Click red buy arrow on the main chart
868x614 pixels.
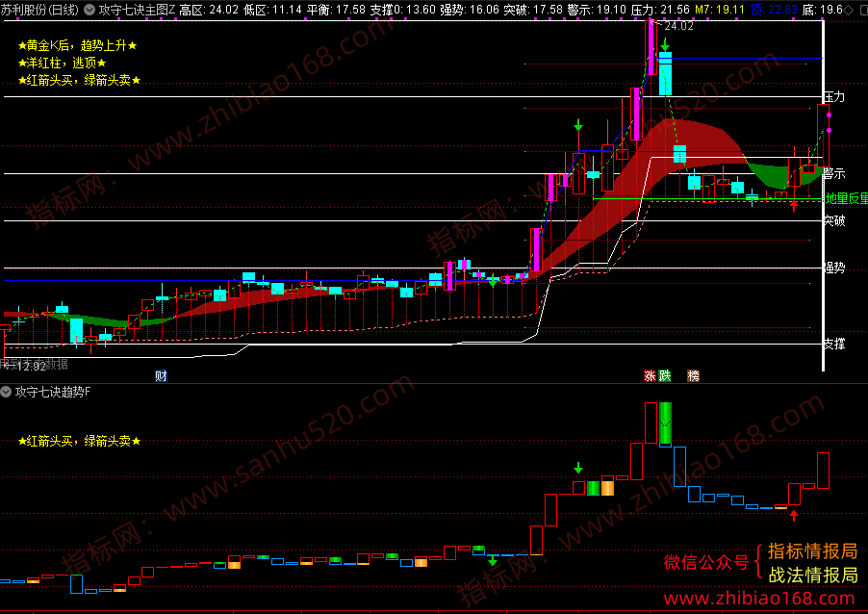pyautogui.click(x=794, y=205)
